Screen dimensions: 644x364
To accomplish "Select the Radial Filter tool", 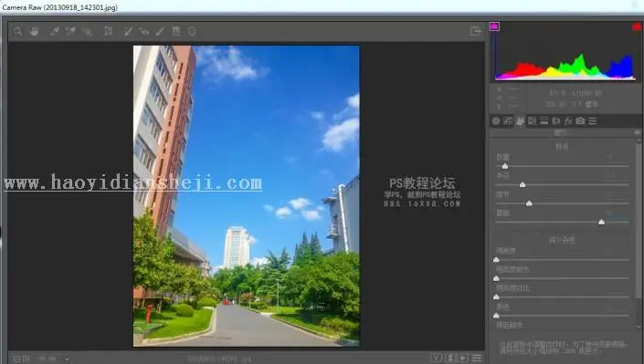I will point(192,31).
